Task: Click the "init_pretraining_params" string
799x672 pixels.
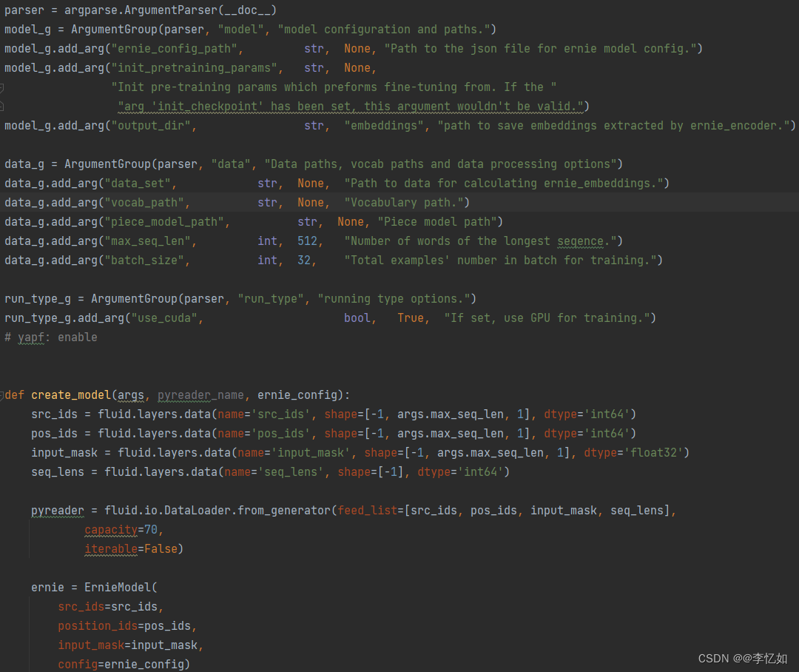Action: click(x=194, y=68)
